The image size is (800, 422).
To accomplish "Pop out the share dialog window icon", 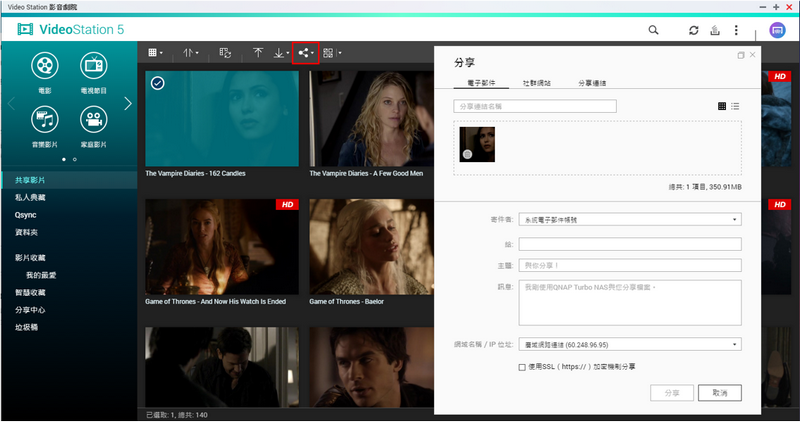I will point(741,55).
